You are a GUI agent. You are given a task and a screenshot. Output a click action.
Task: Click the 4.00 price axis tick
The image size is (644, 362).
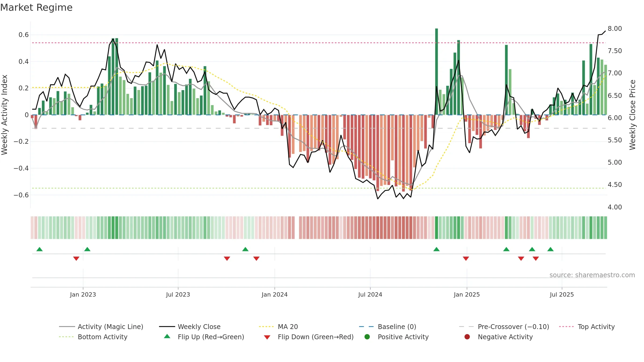pos(615,207)
